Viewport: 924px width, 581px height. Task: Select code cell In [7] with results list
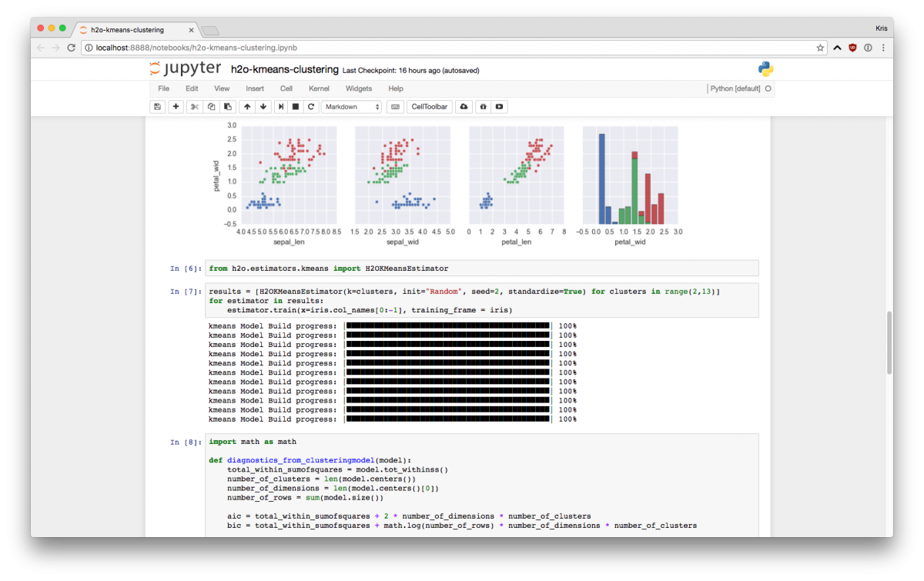[482, 301]
